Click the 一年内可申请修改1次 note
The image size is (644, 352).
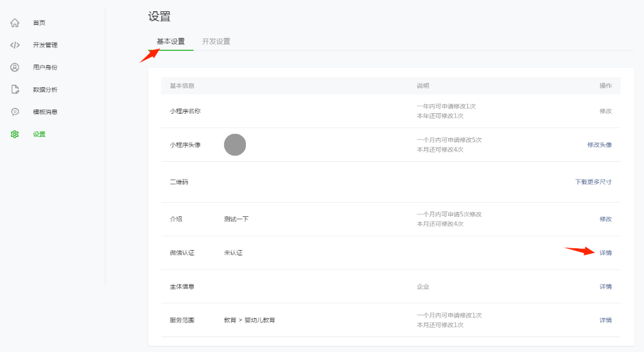tap(446, 107)
